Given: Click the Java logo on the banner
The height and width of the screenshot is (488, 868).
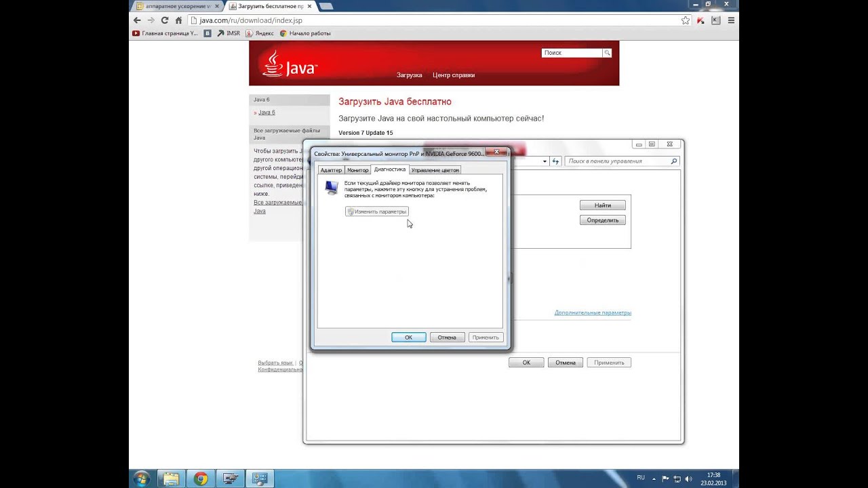Looking at the screenshot, I should pos(290,65).
